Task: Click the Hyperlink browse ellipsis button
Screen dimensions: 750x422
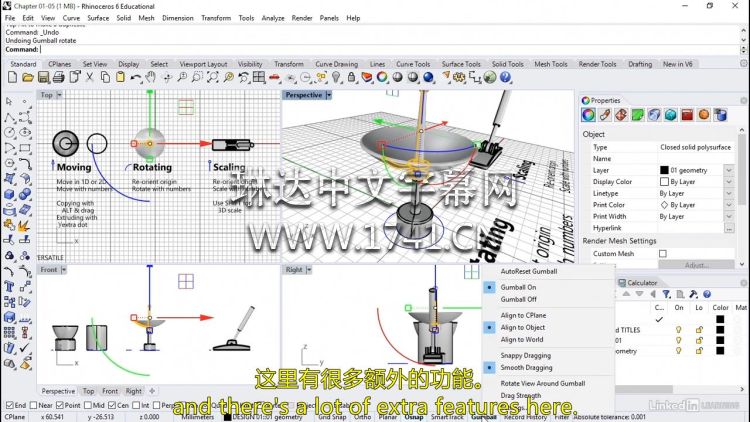Action: point(728,228)
